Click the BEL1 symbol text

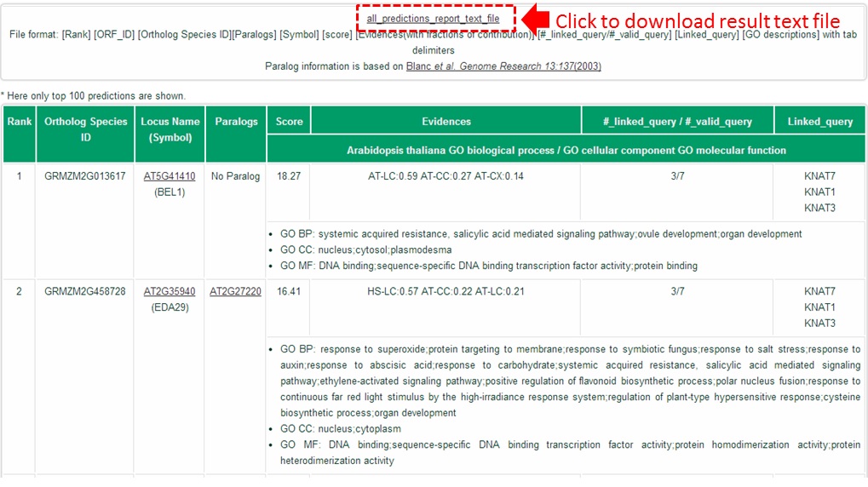click(x=170, y=192)
